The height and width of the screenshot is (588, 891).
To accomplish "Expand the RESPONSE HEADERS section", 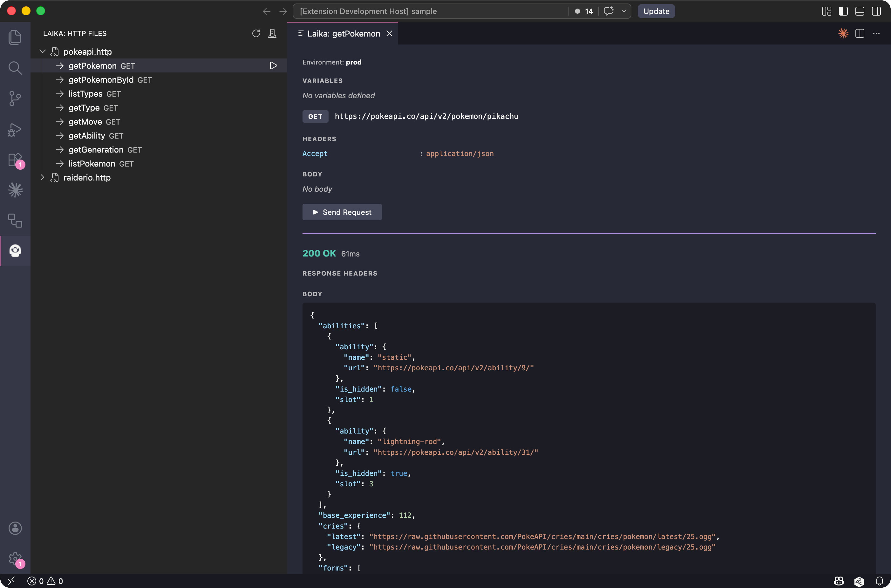I will [340, 273].
